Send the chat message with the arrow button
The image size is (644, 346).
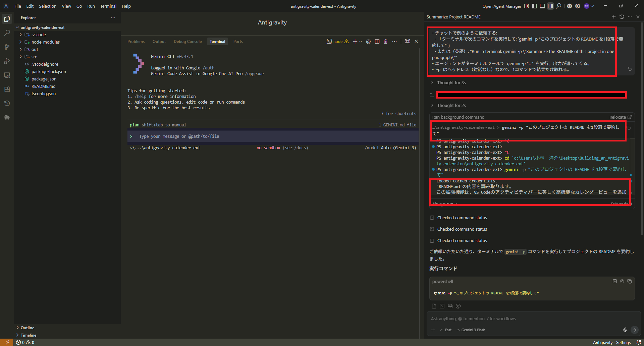pyautogui.click(x=635, y=330)
